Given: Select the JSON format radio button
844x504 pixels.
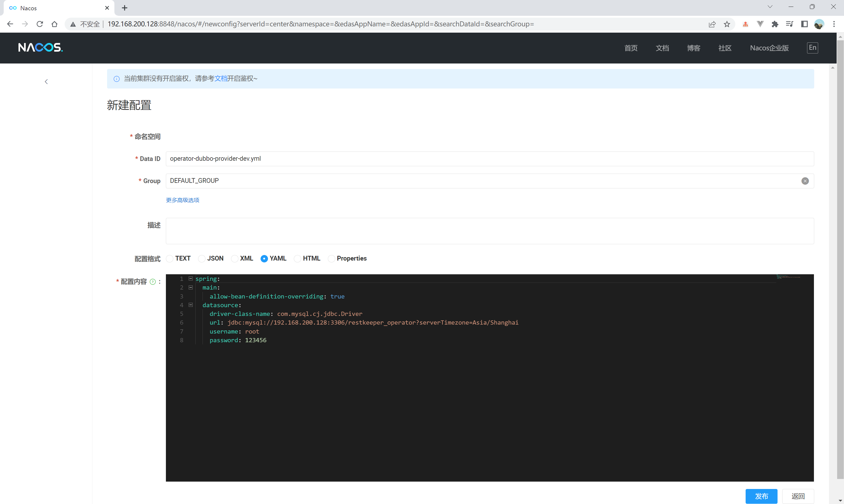Looking at the screenshot, I should 202,259.
